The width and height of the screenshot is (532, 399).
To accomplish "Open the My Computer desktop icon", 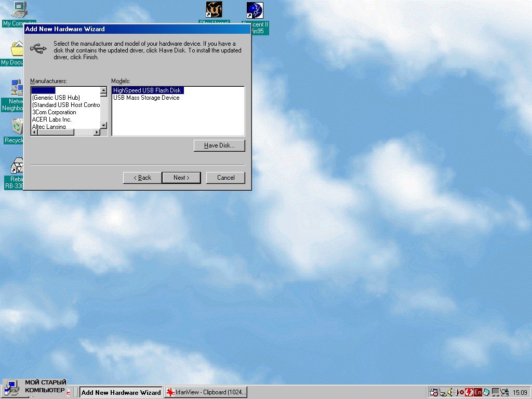I will pyautogui.click(x=19, y=9).
